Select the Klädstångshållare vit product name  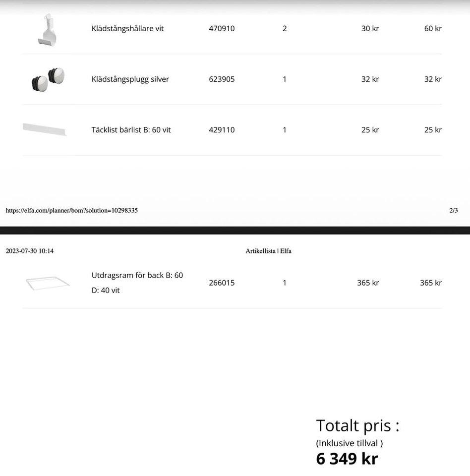[x=127, y=29]
